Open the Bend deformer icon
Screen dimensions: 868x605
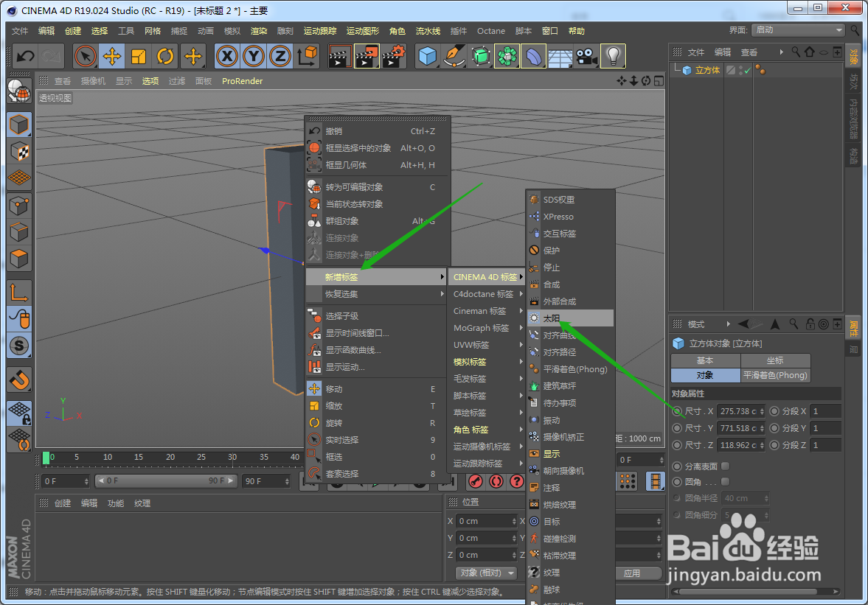click(534, 57)
